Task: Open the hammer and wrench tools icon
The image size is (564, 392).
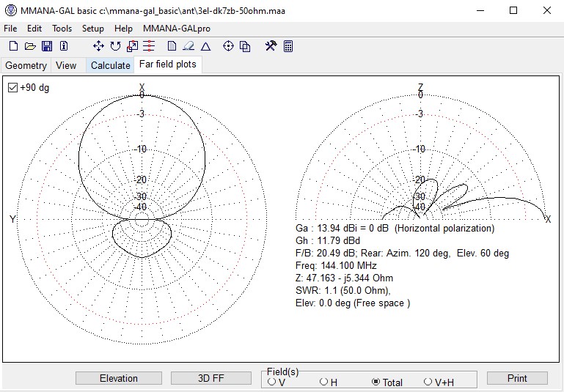Action: pos(271,46)
